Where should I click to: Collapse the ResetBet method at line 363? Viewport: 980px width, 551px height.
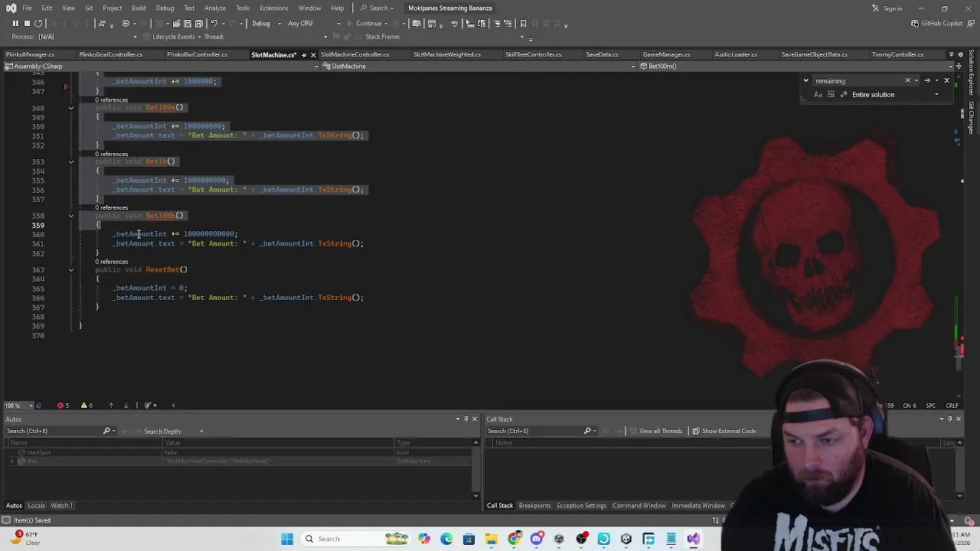[x=70, y=269]
